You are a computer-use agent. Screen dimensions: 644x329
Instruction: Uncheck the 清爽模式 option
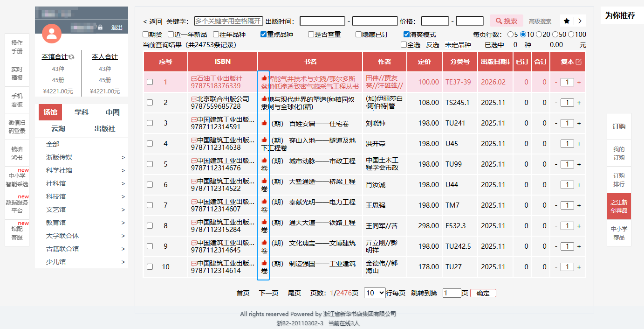pos(406,35)
